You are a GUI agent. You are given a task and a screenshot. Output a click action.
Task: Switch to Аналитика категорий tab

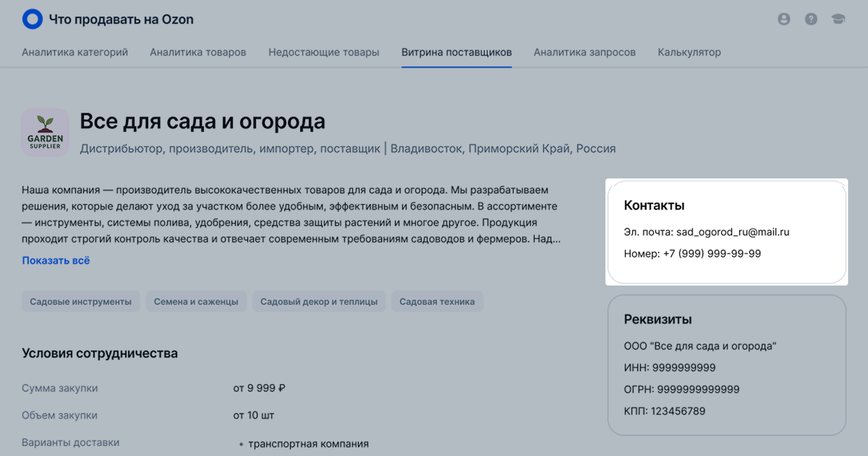(x=75, y=52)
